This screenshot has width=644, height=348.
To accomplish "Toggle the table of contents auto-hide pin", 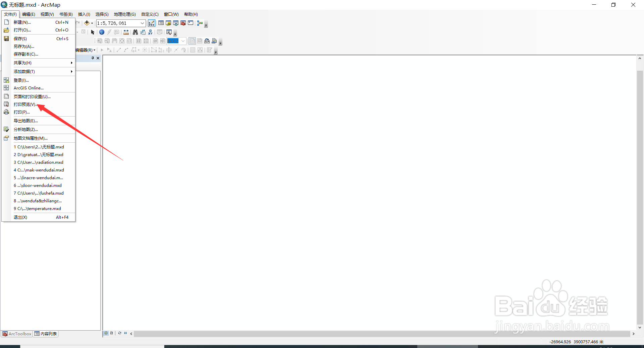I will point(93,58).
